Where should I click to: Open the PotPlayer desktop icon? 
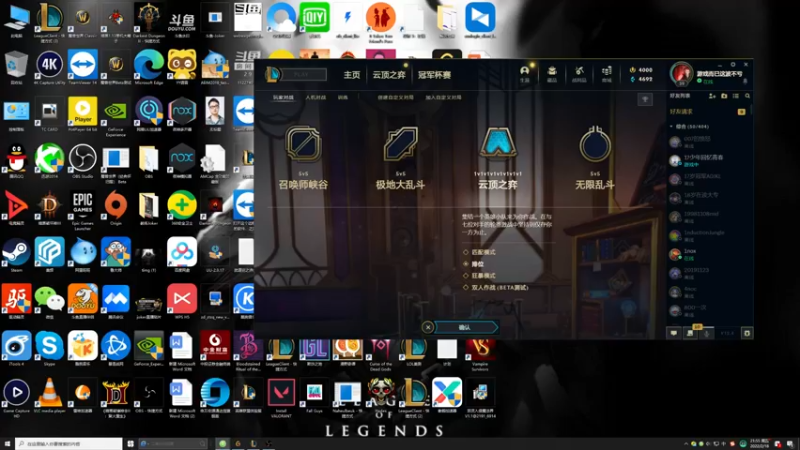pyautogui.click(x=83, y=114)
